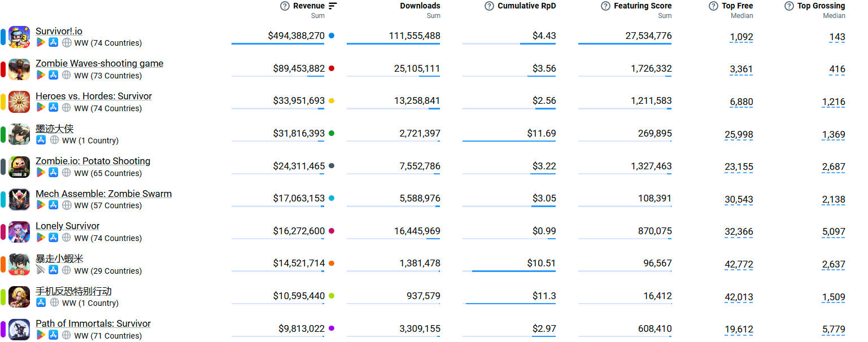Viewport: 868px width, 342px height.
Task: Open the 暴走小虾米 app link
Action: tap(59, 258)
